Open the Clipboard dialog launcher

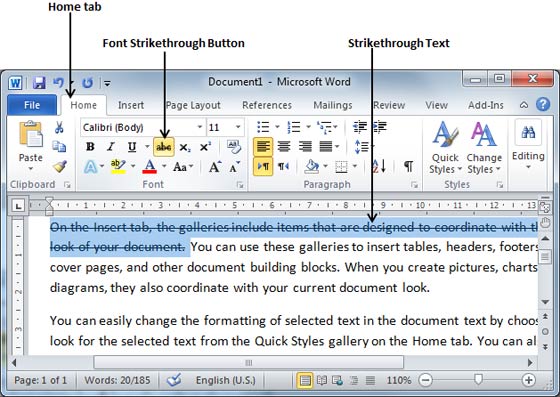67,185
